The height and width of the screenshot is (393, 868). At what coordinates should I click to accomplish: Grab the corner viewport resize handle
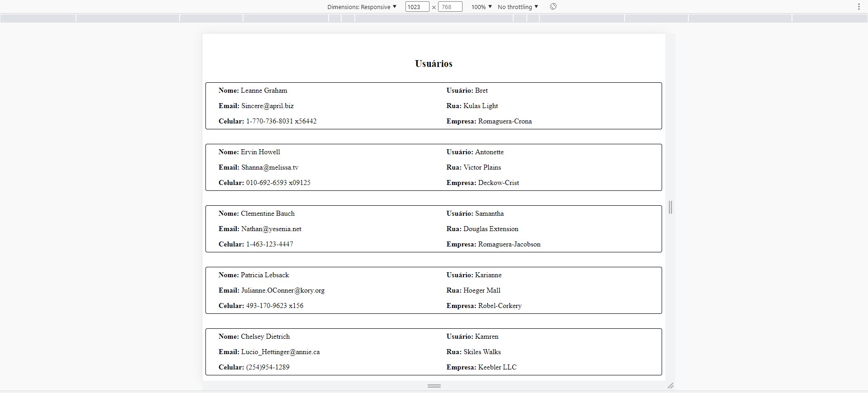pos(670,386)
